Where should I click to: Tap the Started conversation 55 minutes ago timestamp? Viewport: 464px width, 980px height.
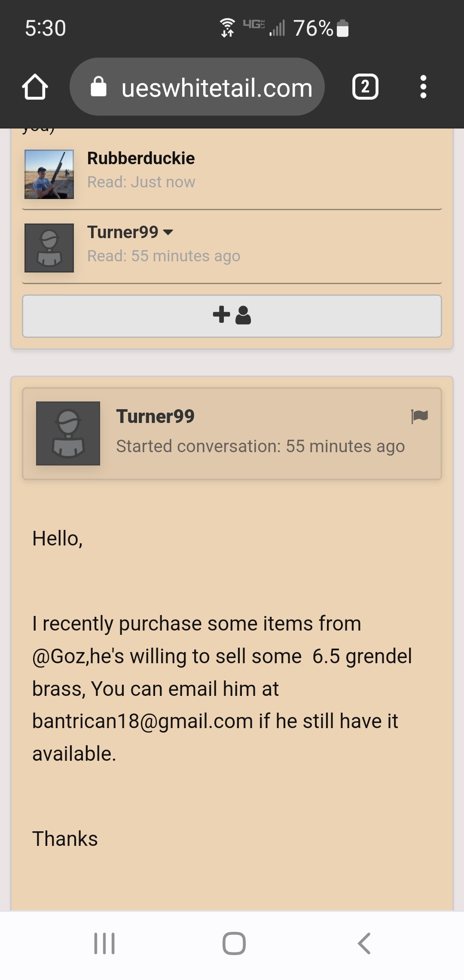coord(260,447)
